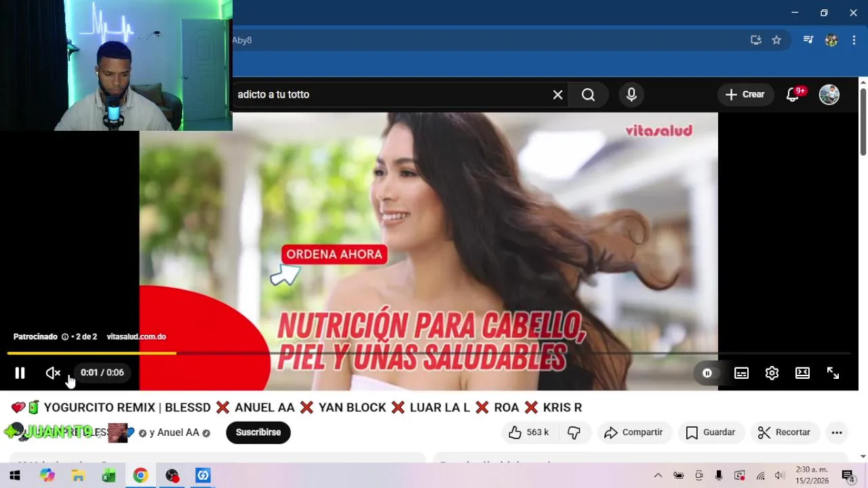
Task: Clear the search text with the X
Action: [x=557, y=95]
